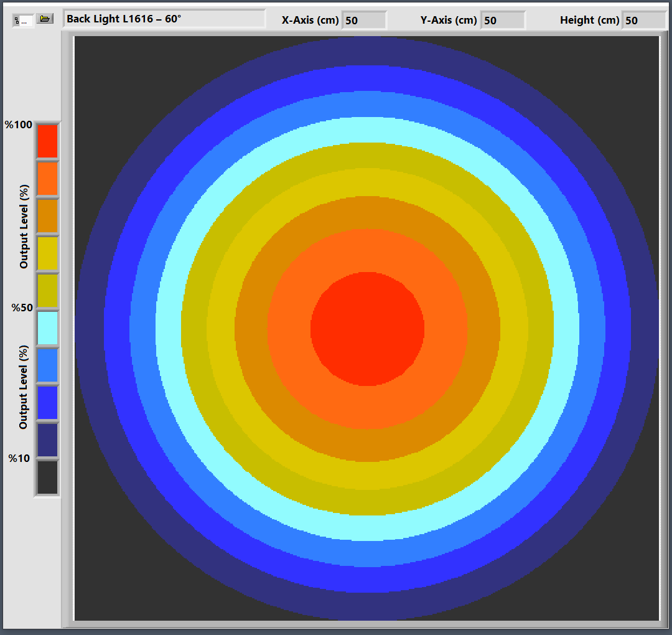This screenshot has width=672, height=635.
Task: Select the olive yellow legend swatch
Action: pyautogui.click(x=47, y=291)
